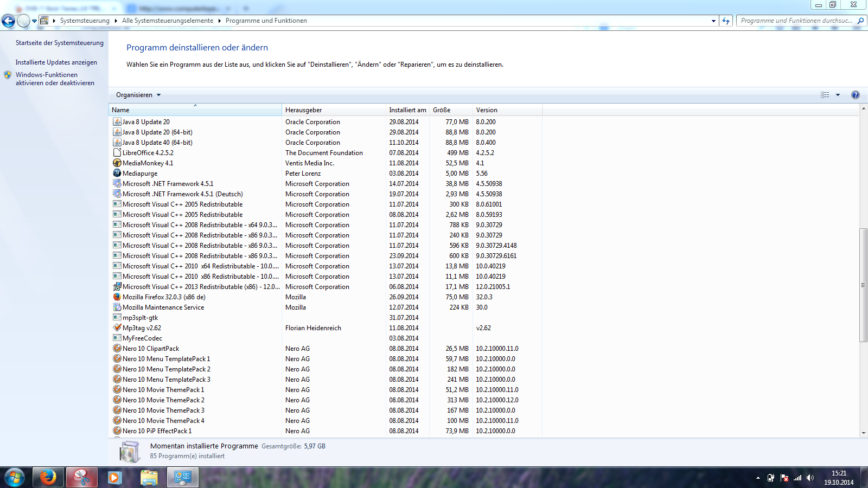Open the taskbar clock showing 15:21

839,478
